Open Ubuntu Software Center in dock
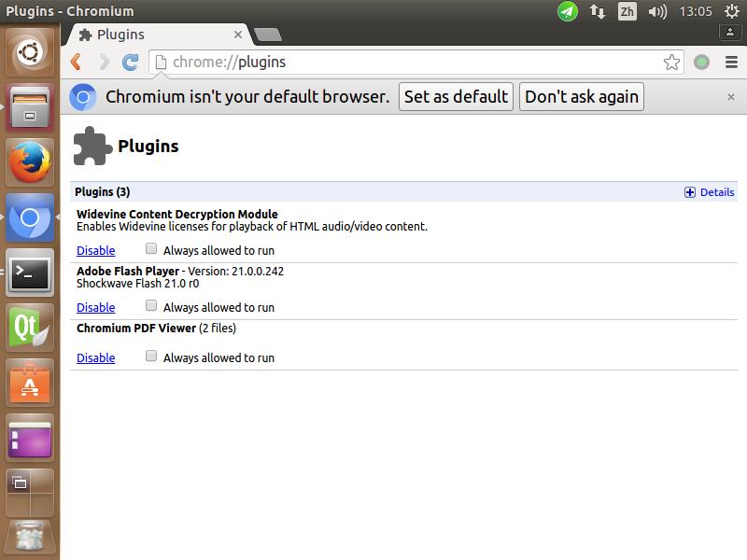 (x=30, y=383)
